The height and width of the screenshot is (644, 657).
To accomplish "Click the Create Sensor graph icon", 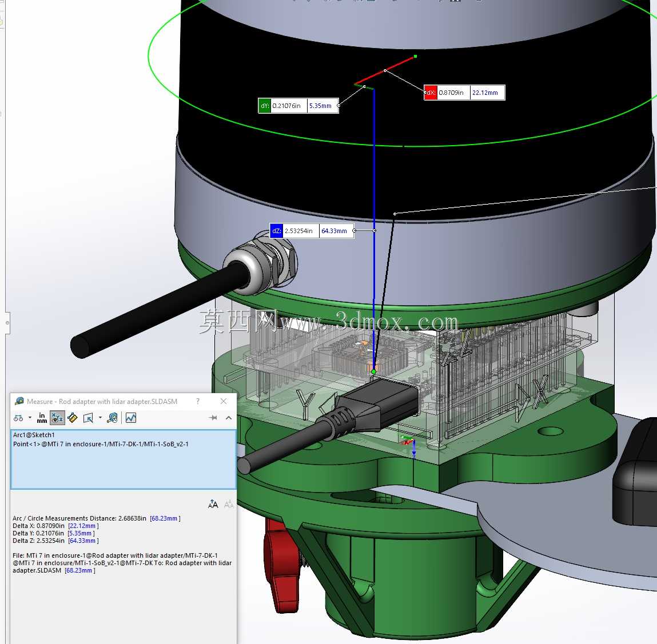I will (x=131, y=418).
